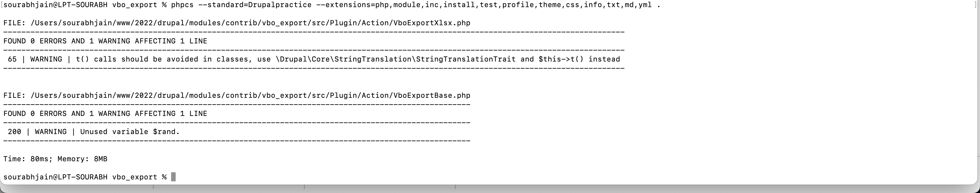Image resolution: width=980 pixels, height=193 pixels.
Task: Click the WARNING label beside line 200
Action: (x=51, y=132)
